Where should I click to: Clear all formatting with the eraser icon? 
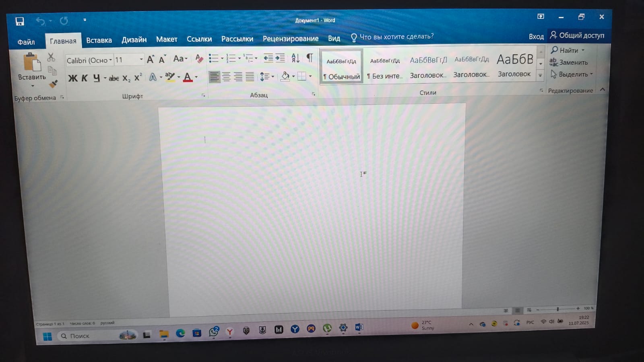(x=199, y=59)
